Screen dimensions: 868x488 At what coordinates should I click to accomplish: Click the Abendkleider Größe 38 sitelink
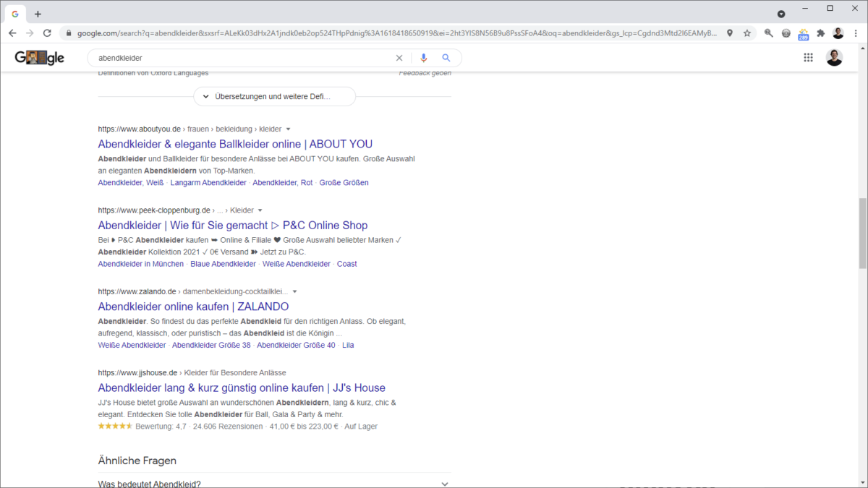211,345
